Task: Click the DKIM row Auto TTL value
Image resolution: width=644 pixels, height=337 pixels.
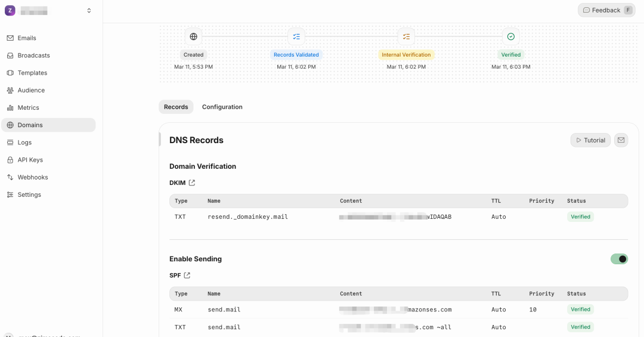Action: pyautogui.click(x=499, y=217)
